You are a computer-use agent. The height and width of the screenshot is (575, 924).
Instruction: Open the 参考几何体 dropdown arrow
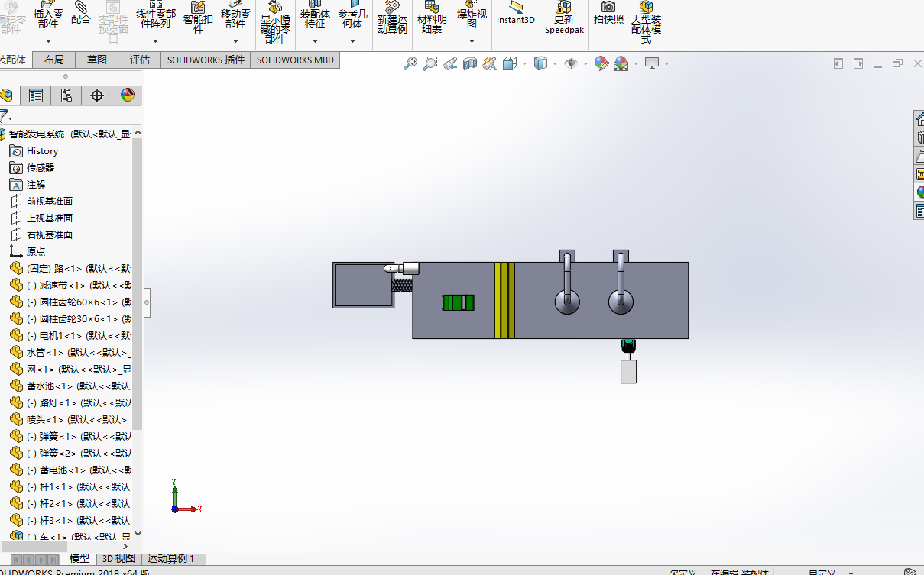[x=352, y=41]
